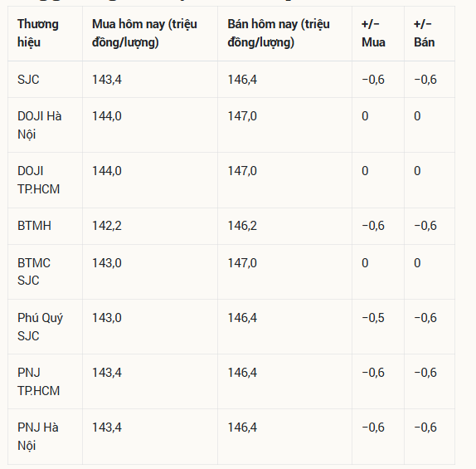Click the DOJI Hà Nội brand cell
This screenshot has width=476, height=469.
[40, 125]
